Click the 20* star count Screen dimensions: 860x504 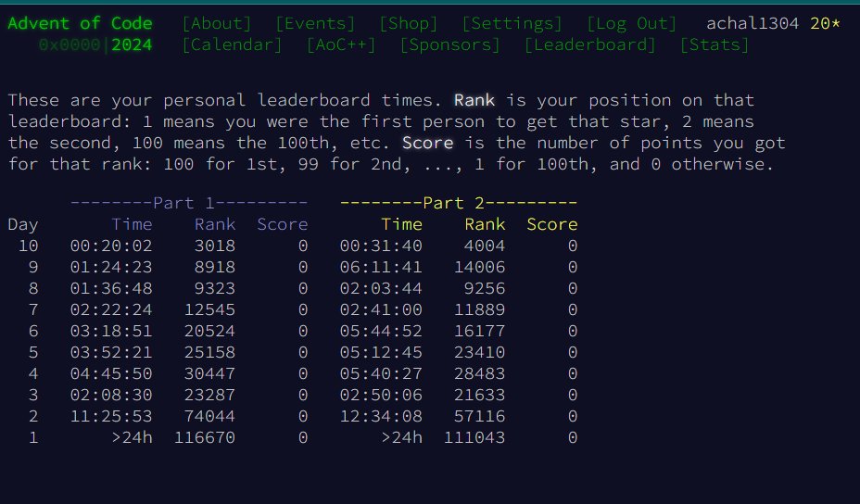tap(826, 23)
